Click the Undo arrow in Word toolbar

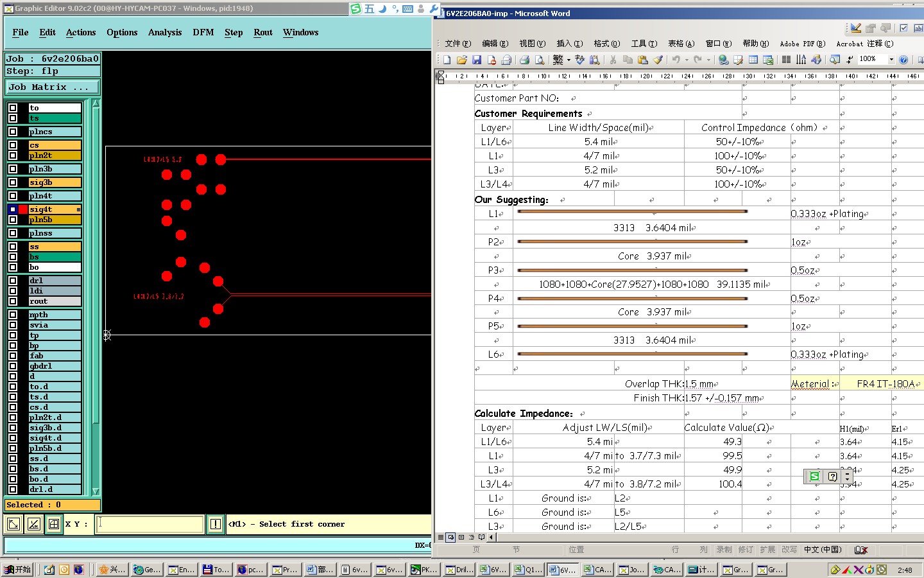coord(676,60)
